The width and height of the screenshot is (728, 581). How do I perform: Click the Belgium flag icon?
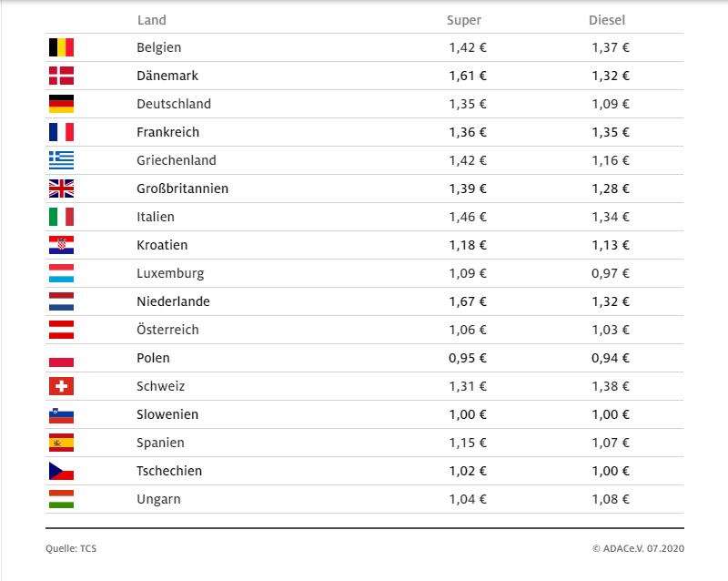pos(61,47)
